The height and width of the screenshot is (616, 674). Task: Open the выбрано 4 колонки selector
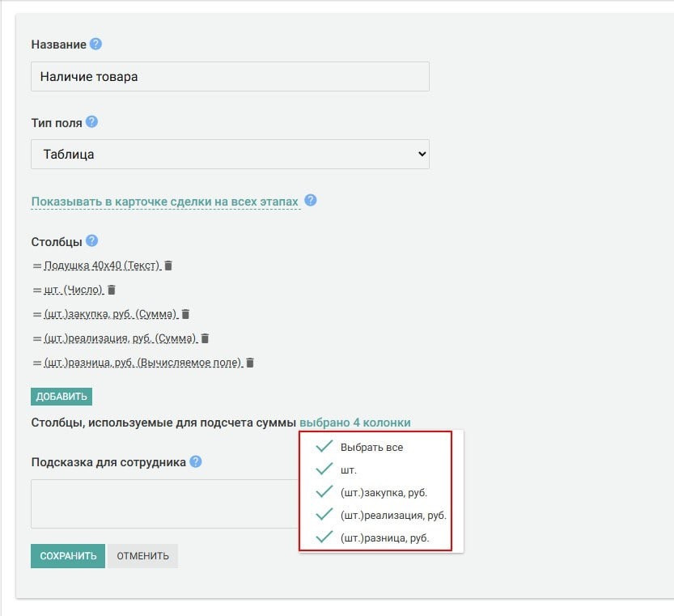(354, 423)
